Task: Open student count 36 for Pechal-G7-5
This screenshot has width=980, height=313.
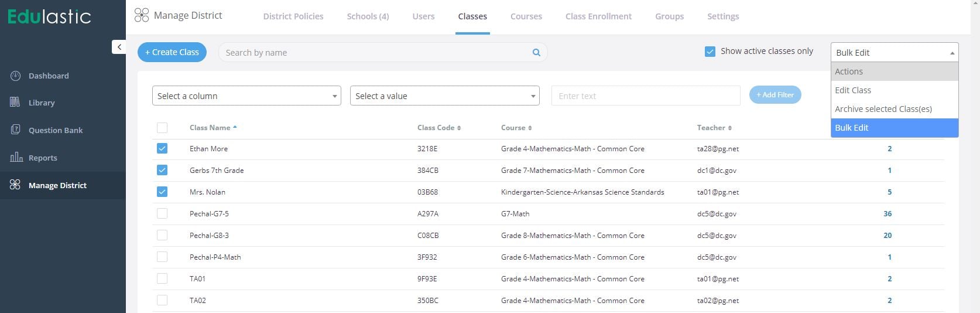Action: [x=888, y=214]
